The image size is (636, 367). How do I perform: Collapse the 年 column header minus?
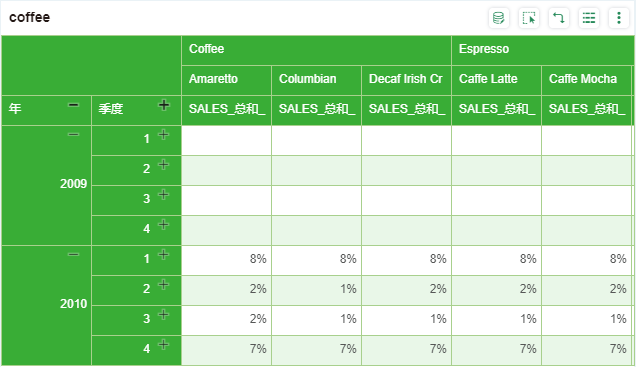click(73, 105)
